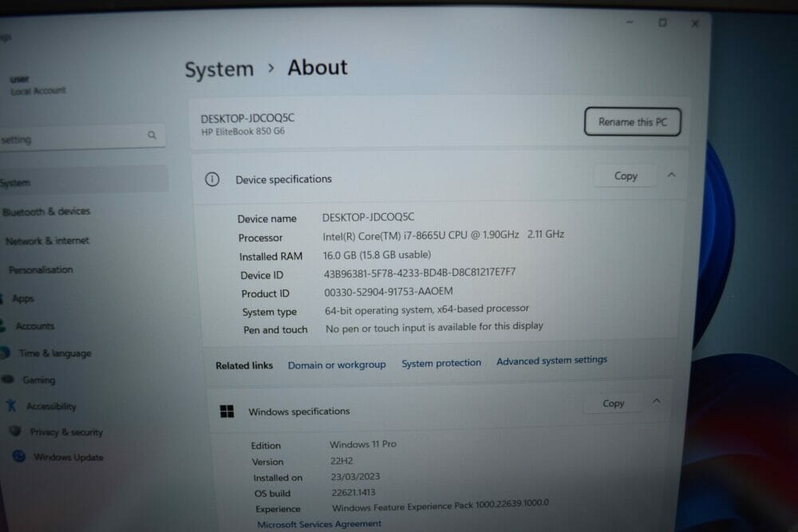Screen dimensions: 798x532
Task: Click Rename this PC button
Action: point(632,121)
